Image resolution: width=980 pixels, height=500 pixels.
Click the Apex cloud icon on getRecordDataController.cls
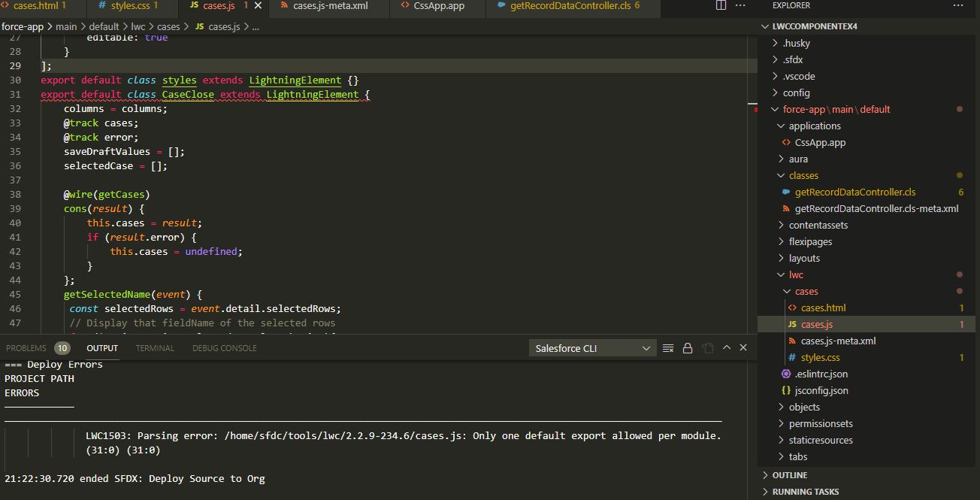(x=785, y=192)
